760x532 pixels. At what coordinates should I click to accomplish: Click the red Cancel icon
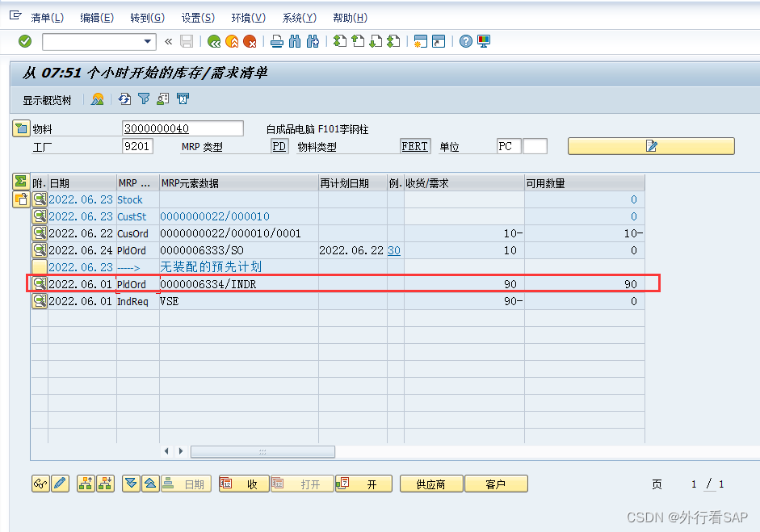(x=250, y=42)
